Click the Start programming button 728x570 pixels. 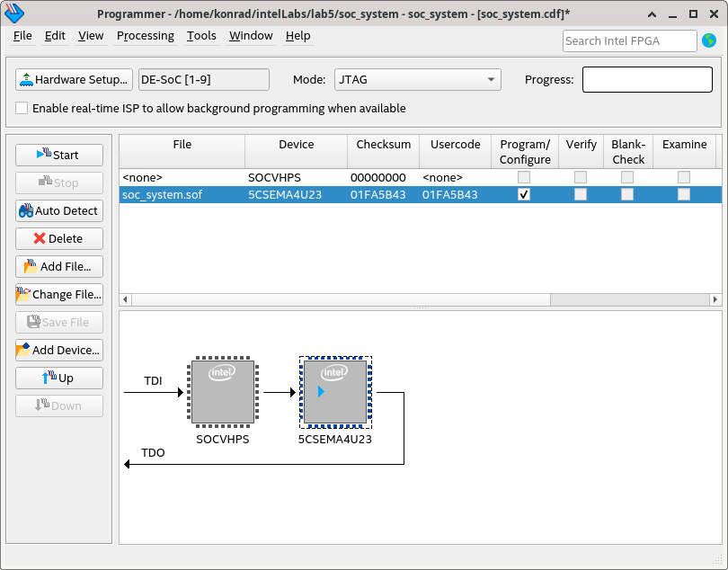click(x=59, y=156)
